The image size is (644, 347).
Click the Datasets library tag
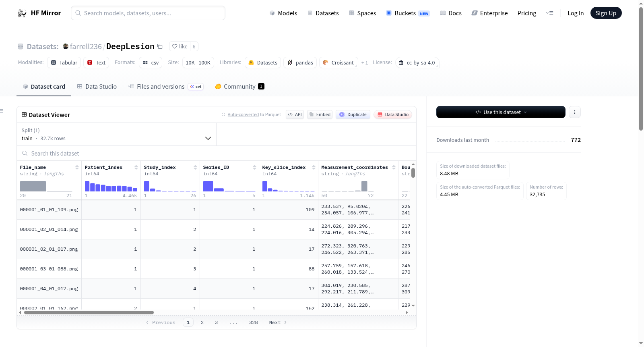pyautogui.click(x=263, y=63)
